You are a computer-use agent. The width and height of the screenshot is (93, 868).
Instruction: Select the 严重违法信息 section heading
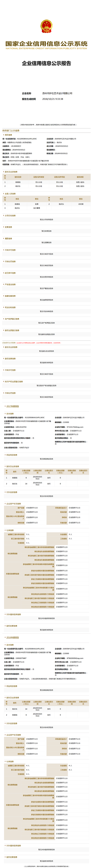(10, 284)
